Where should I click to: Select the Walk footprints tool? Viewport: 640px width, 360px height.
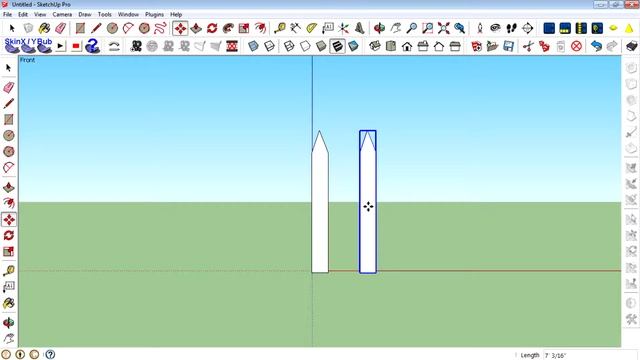pyautogui.click(x=511, y=28)
